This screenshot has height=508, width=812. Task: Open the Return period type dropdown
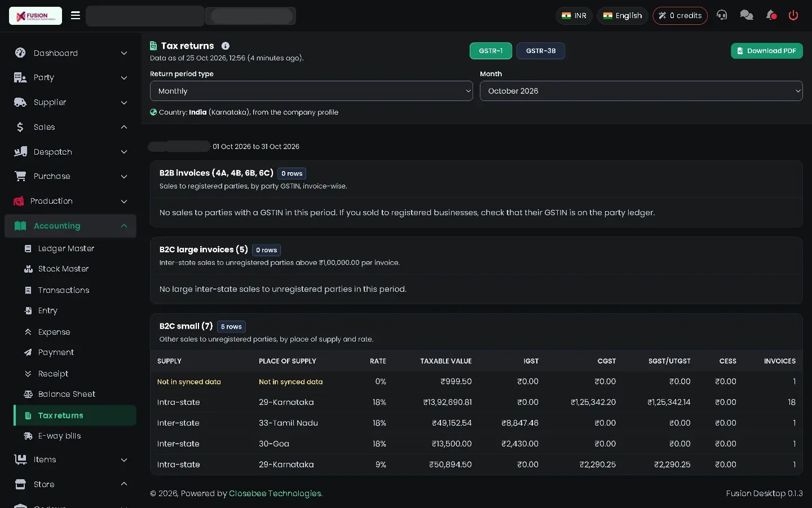tap(311, 91)
